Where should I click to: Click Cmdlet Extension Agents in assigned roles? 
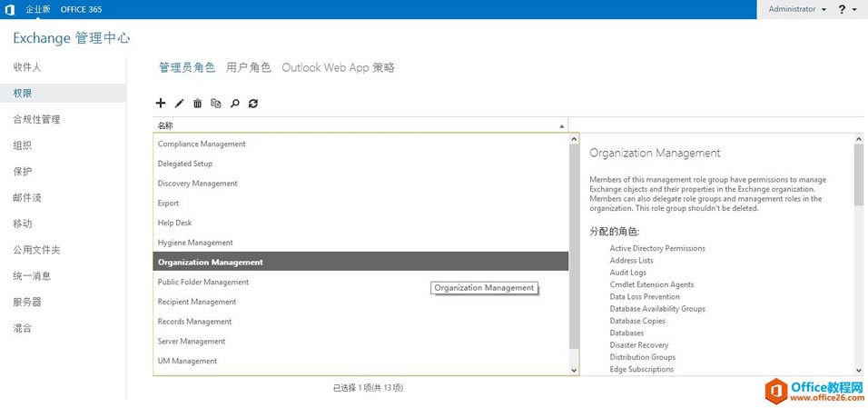(652, 284)
